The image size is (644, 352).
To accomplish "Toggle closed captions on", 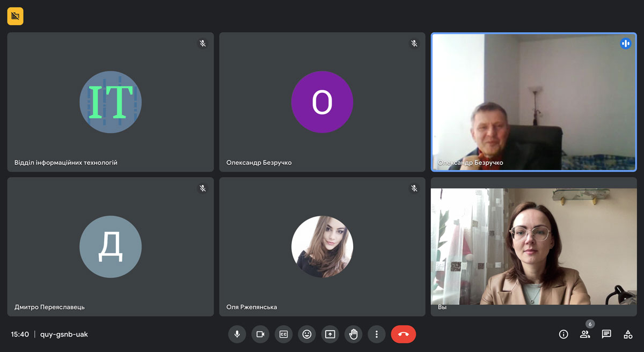I will pos(283,334).
